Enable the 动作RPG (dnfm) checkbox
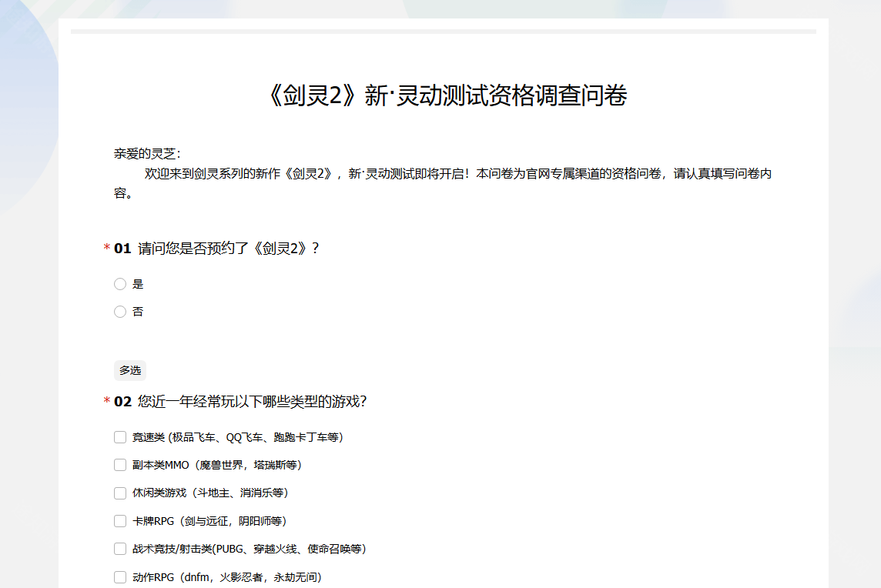The width and height of the screenshot is (881, 588). coord(120,576)
